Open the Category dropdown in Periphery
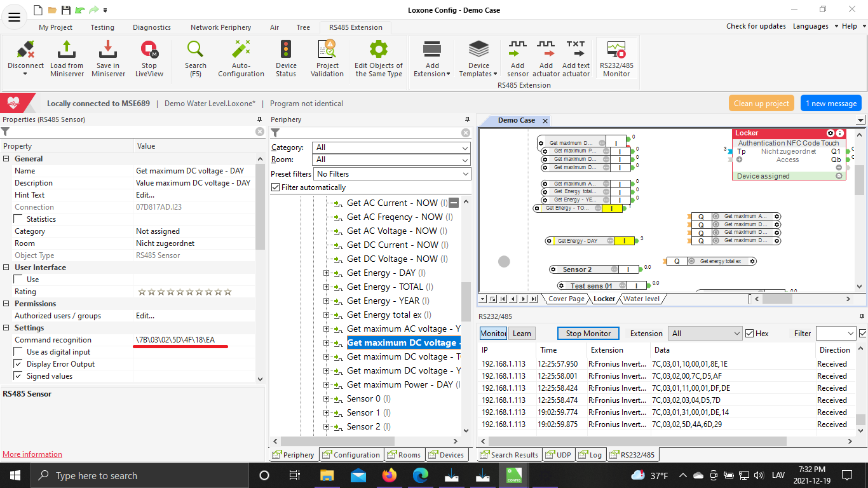The height and width of the screenshot is (488, 868). pos(391,147)
